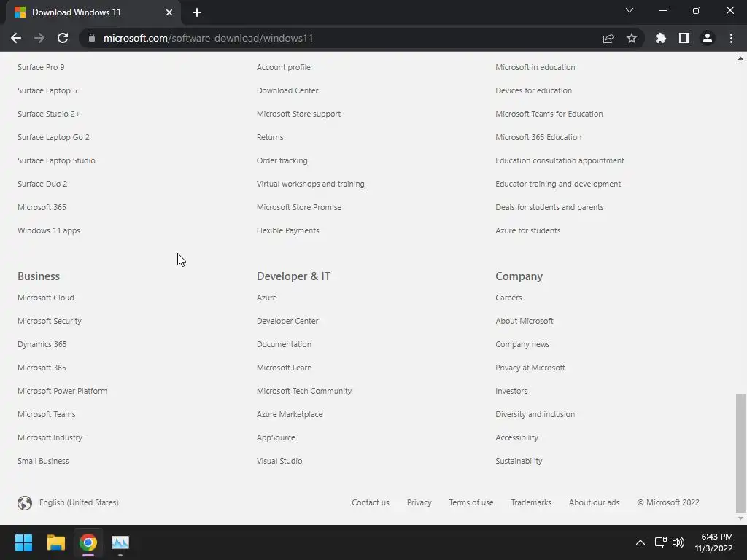Go back to the previous page
Viewport: 747px width, 560px height.
pos(16,38)
